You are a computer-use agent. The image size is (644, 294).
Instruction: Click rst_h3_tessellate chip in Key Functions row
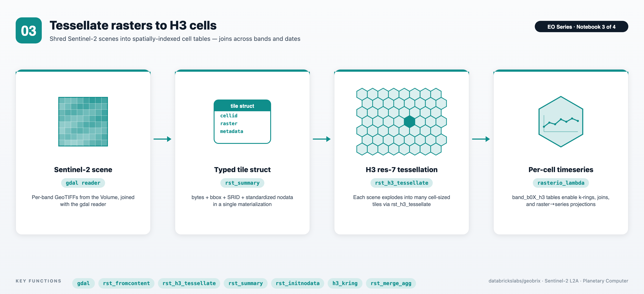coord(189,283)
